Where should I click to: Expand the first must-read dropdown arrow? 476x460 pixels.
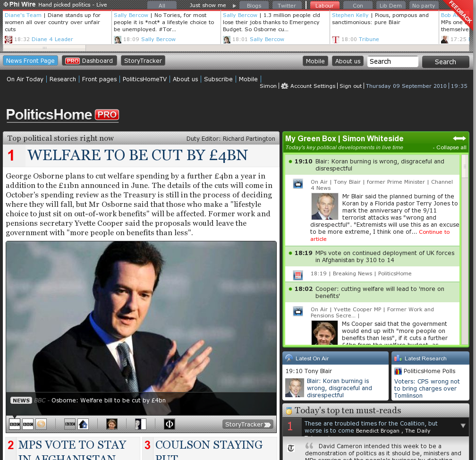[463, 426]
